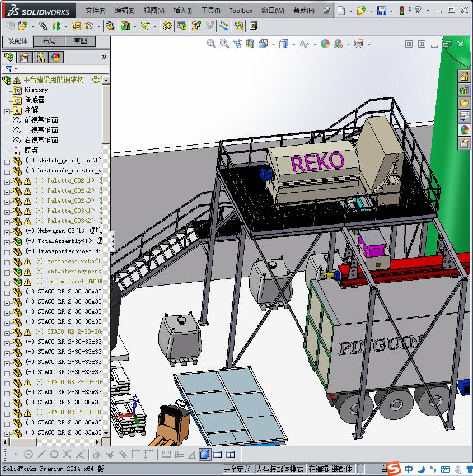Open the Toolbox menu
473x476 pixels.
coord(241,11)
